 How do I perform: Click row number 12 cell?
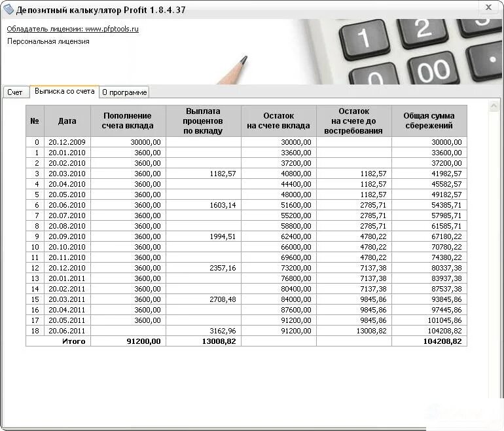pyautogui.click(x=35, y=268)
